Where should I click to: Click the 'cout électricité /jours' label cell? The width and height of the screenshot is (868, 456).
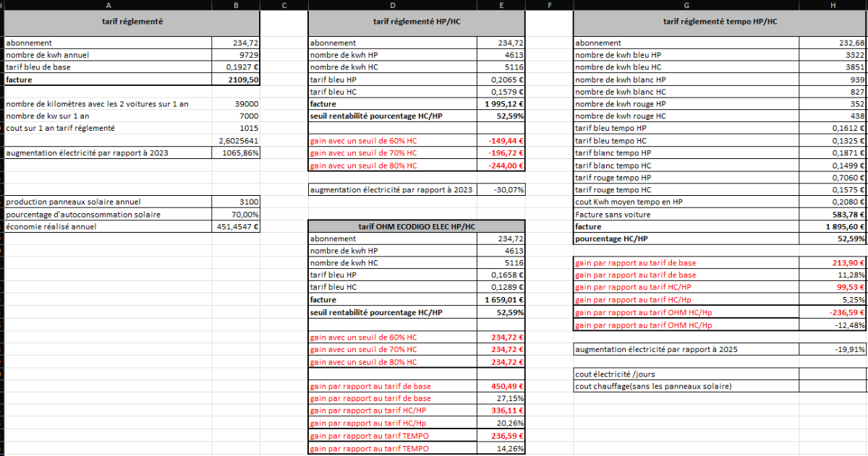click(x=686, y=374)
